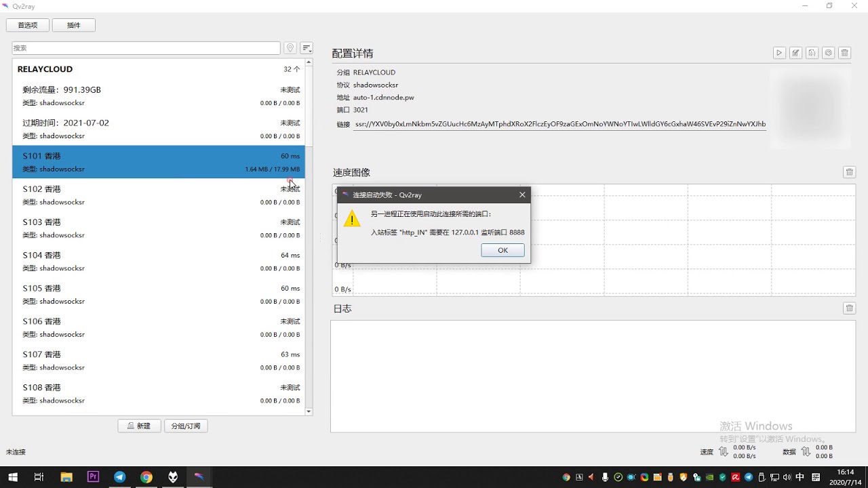Run latency test on connection details
Viewport: 868px width, 488px height.
pos(828,53)
